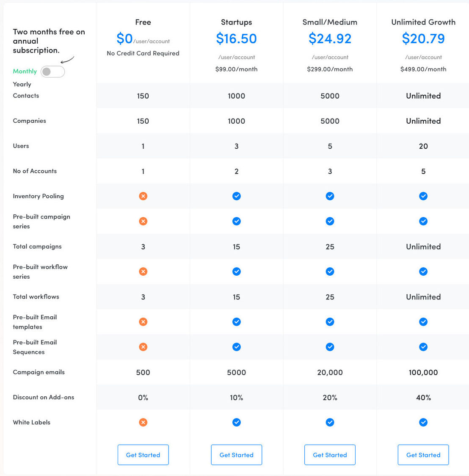Click the Startups plan title
This screenshot has height=476, width=469.
(x=237, y=22)
